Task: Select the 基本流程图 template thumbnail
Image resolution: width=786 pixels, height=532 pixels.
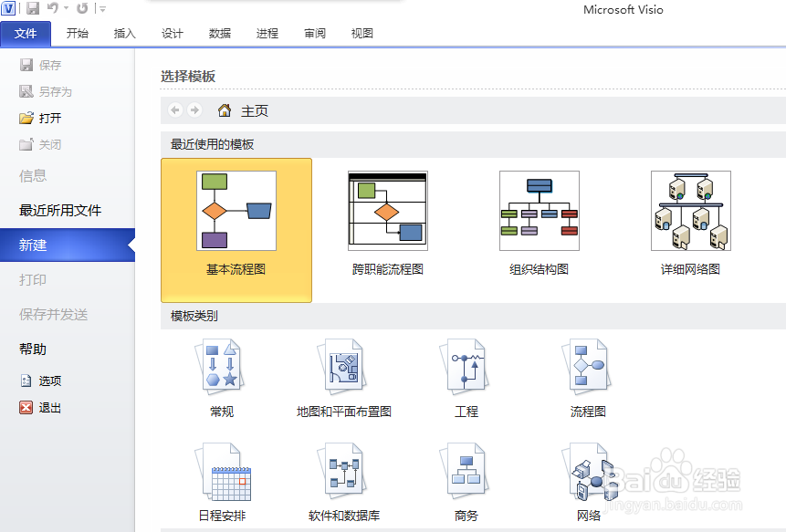Action: (236, 211)
